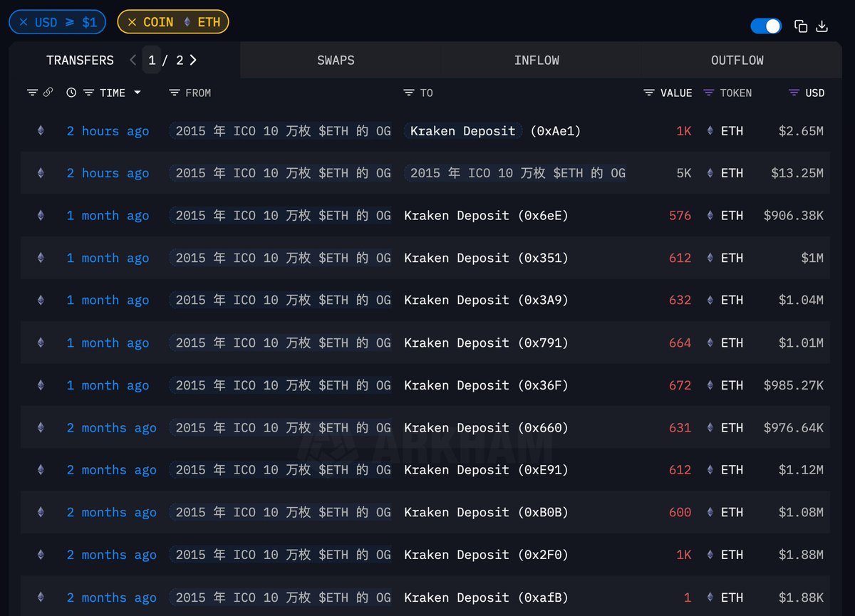Click Ethereum chain icon on the 0x351 row
855x616 pixels.
point(41,258)
